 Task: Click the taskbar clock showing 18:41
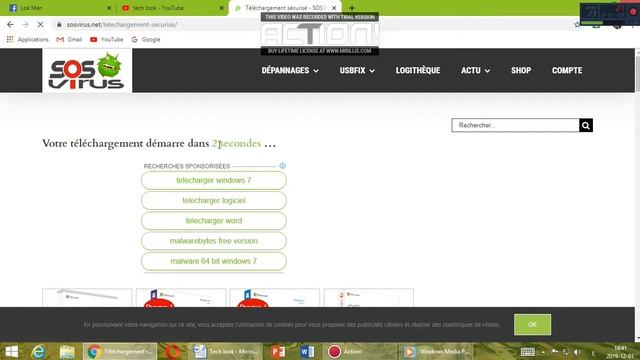tap(620, 352)
